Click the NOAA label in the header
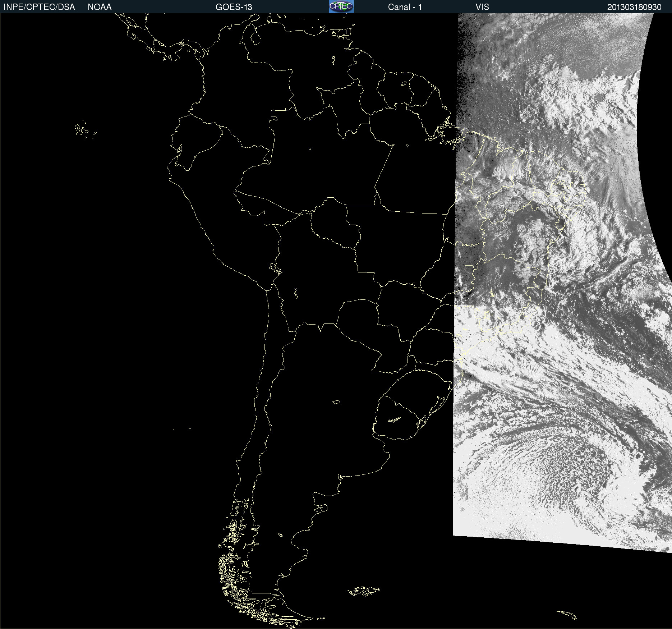This screenshot has width=672, height=629. click(x=100, y=7)
